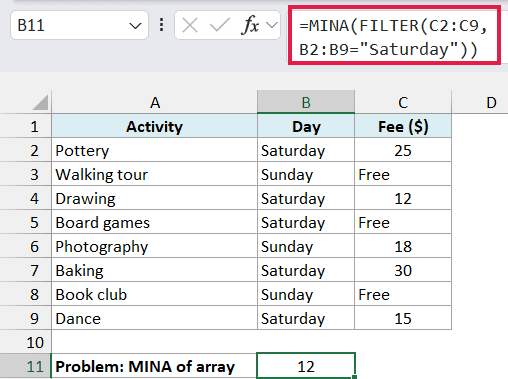Viewport: 508px width, 379px height.
Task: Click the Select All triangle corner
Action: [x=41, y=102]
